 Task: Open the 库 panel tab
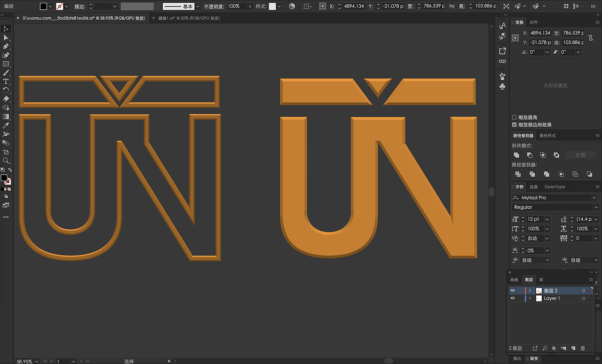[x=541, y=280]
